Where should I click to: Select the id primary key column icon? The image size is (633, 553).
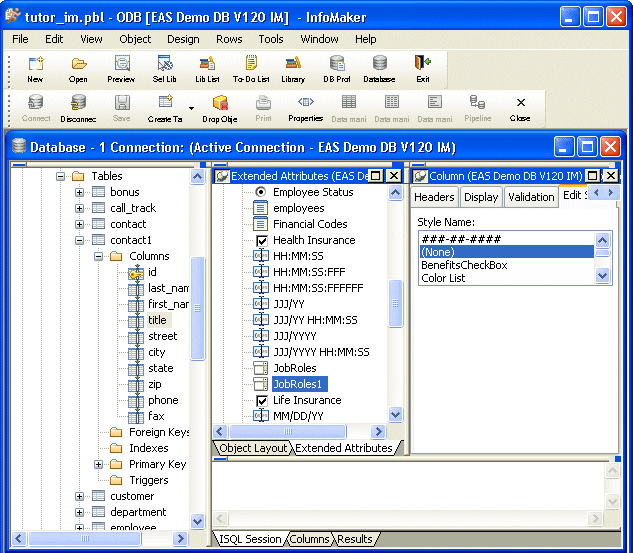coord(136,272)
